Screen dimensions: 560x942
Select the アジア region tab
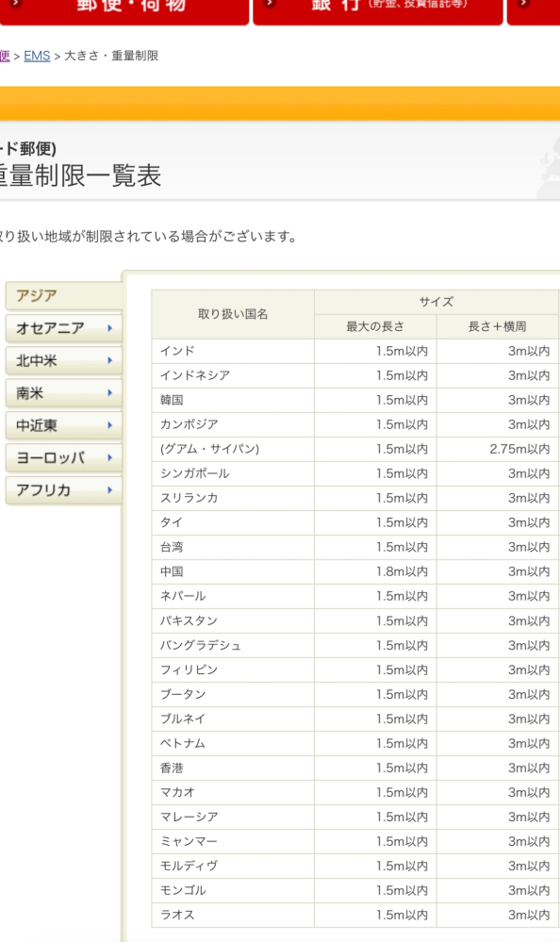[64, 295]
